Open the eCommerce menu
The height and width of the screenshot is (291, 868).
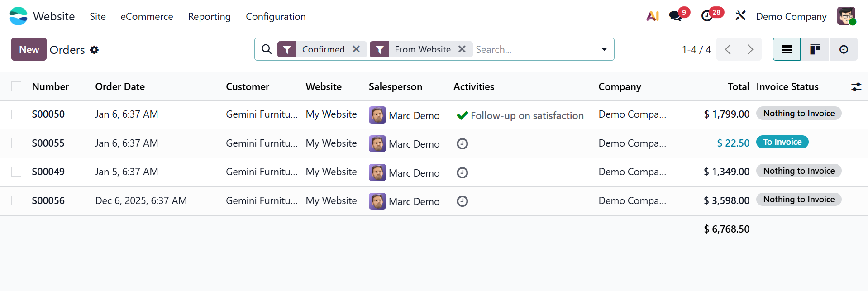pos(147,17)
